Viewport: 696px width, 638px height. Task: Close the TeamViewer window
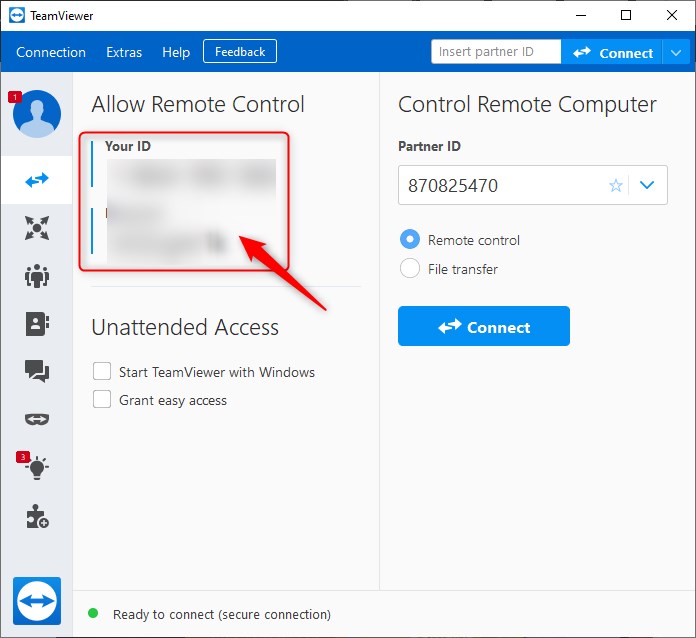[x=672, y=16]
